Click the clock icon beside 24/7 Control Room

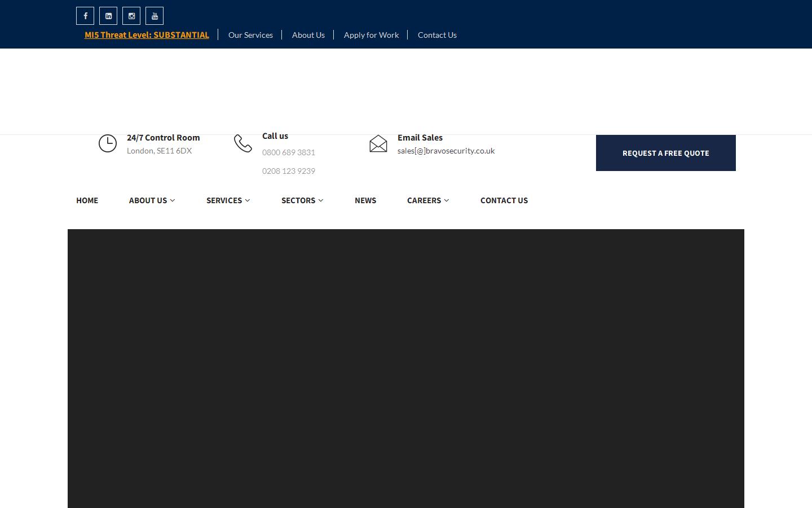pyautogui.click(x=107, y=143)
